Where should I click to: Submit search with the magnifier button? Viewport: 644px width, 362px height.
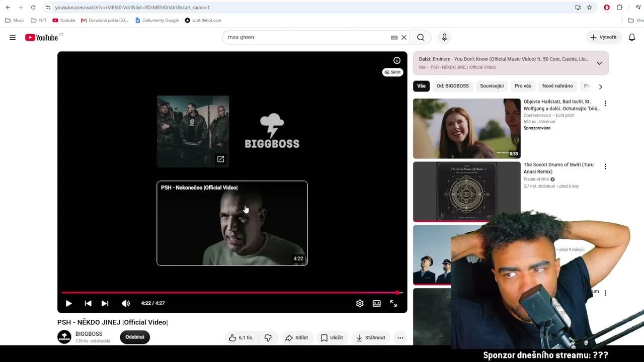pos(421,37)
